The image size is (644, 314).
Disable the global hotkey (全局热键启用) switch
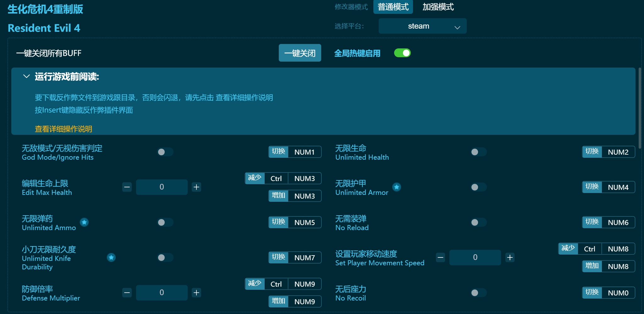click(x=402, y=53)
